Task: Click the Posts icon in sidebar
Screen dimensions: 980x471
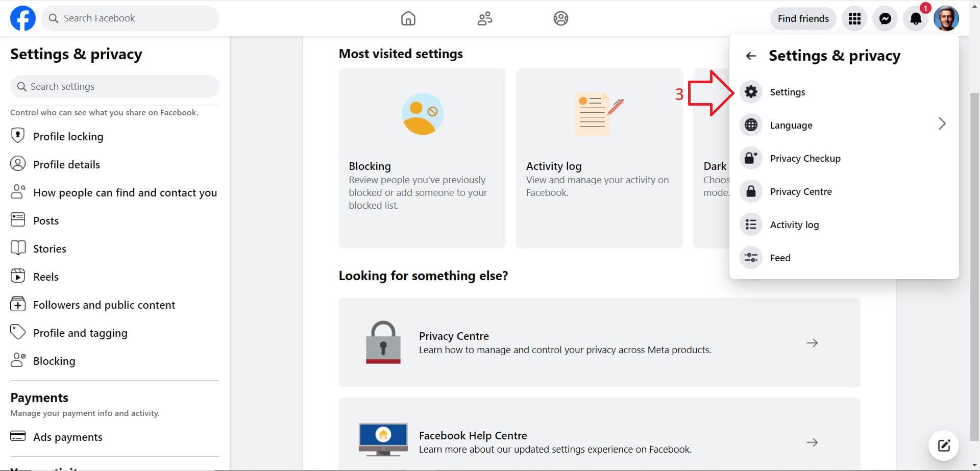Action: pos(18,220)
